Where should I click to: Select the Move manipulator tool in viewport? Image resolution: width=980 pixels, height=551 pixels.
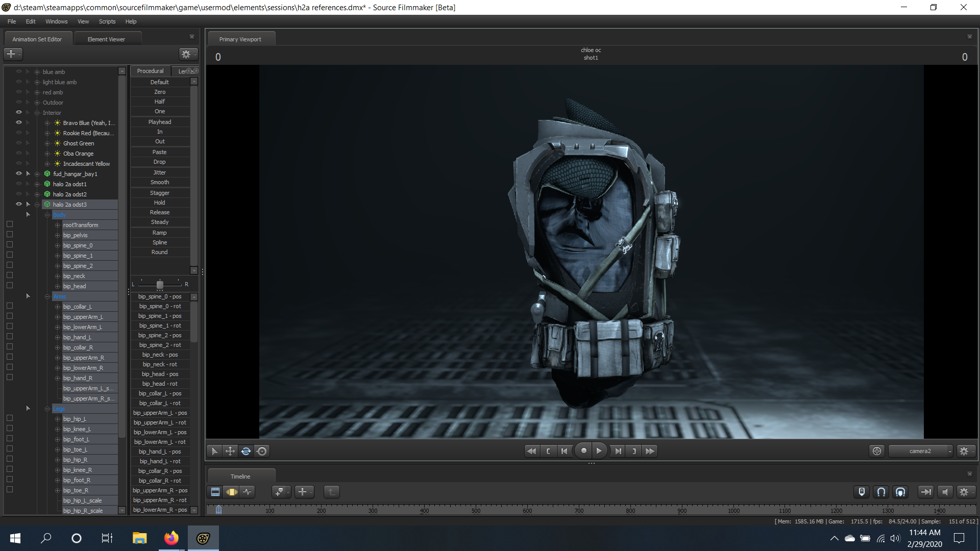point(230,451)
